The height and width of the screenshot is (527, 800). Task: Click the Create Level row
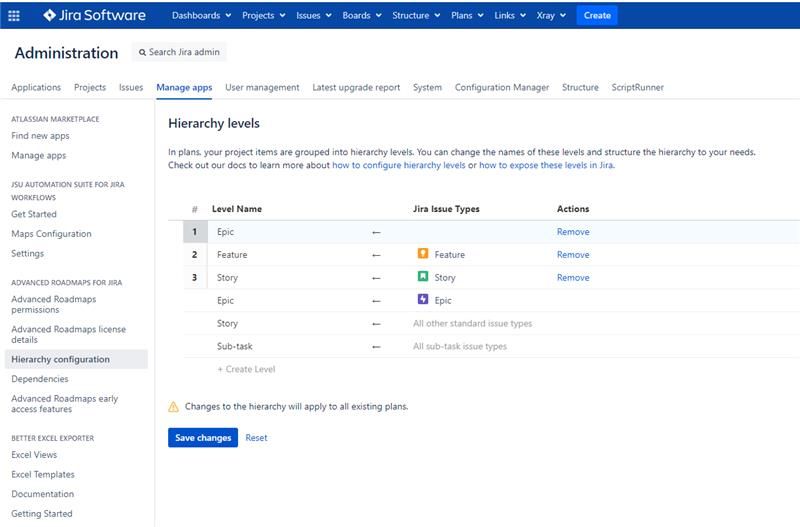246,369
